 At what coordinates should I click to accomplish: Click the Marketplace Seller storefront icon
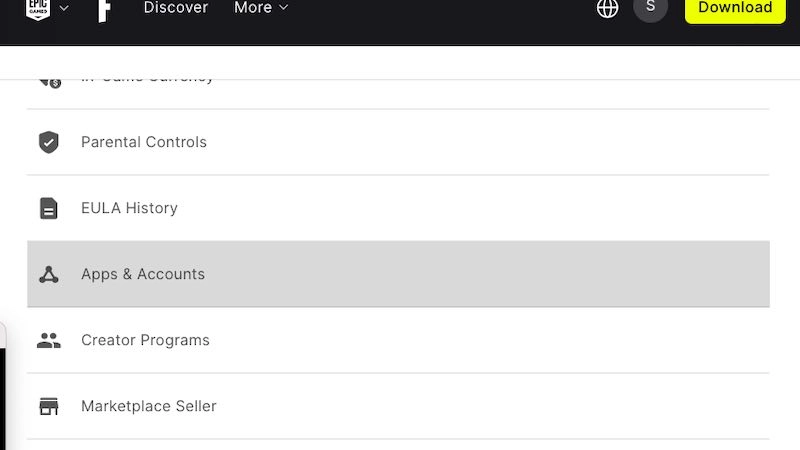click(x=48, y=406)
